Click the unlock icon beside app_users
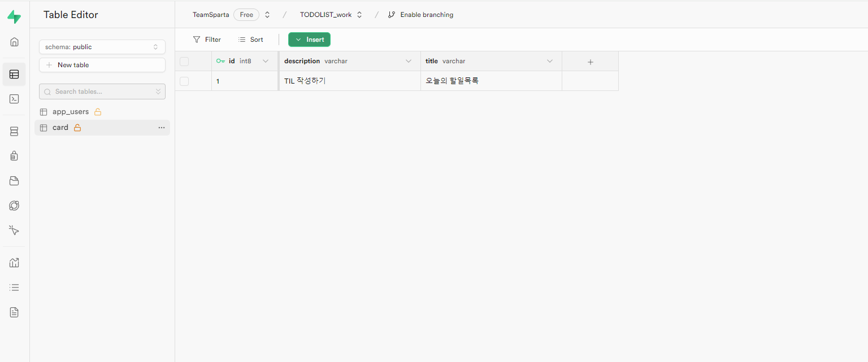Viewport: 868px width, 362px height. [x=98, y=112]
